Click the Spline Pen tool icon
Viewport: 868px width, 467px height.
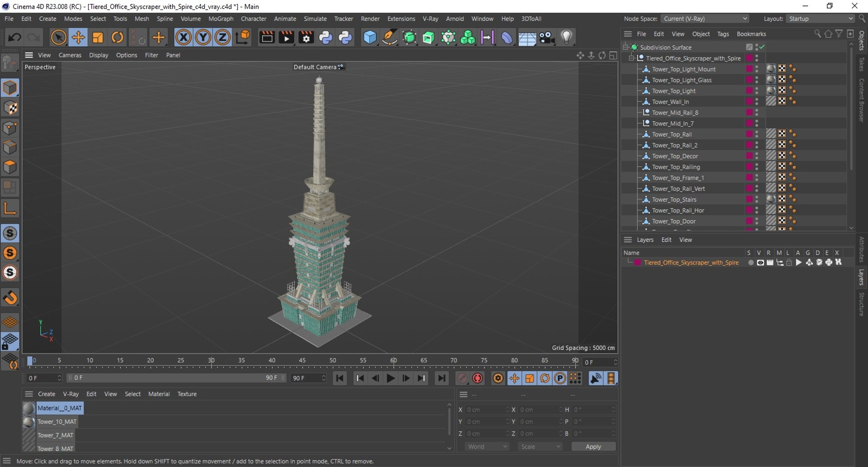click(389, 38)
